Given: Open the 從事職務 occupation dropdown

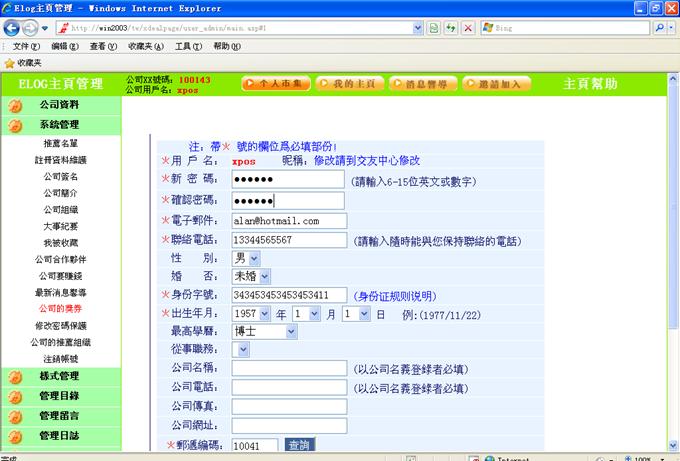Looking at the screenshot, I should tap(244, 349).
